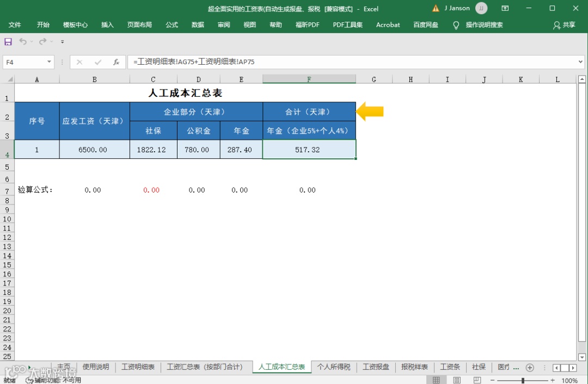Open the Insert Function fx icon
The height and width of the screenshot is (384, 588).
tap(117, 62)
